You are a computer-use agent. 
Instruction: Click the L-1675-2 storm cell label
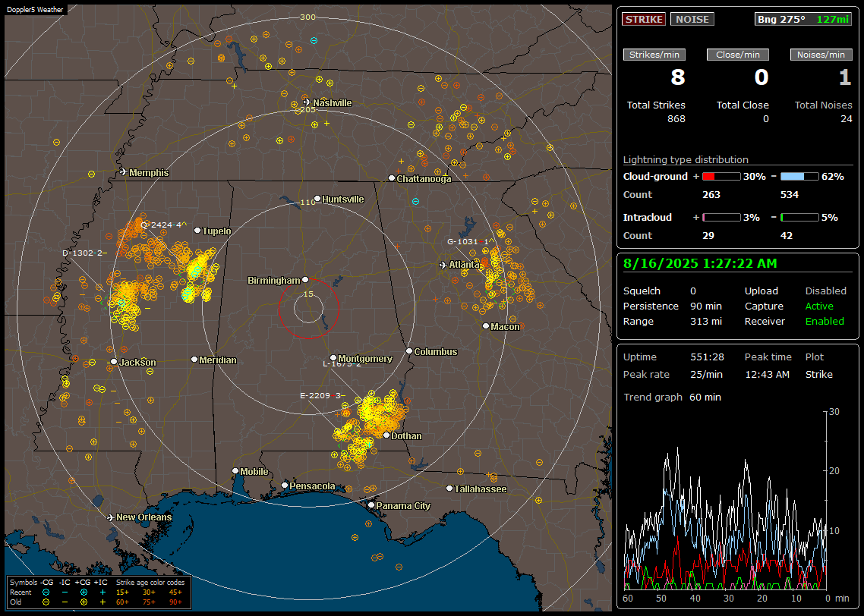pyautogui.click(x=342, y=364)
